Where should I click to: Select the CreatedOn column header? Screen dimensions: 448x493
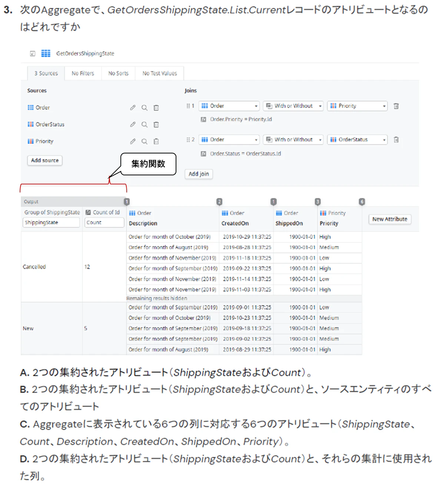pyautogui.click(x=235, y=224)
